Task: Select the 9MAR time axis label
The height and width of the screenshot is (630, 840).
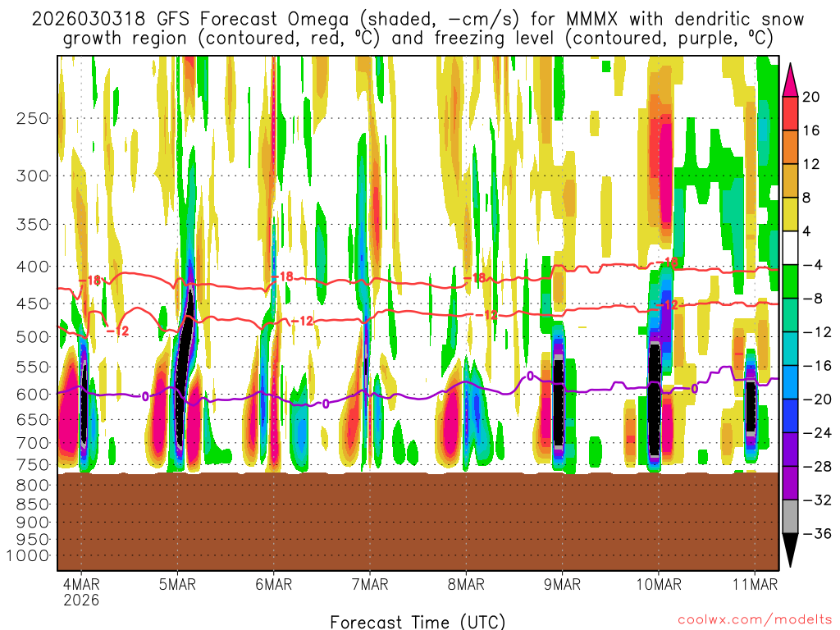Action: pyautogui.click(x=562, y=584)
